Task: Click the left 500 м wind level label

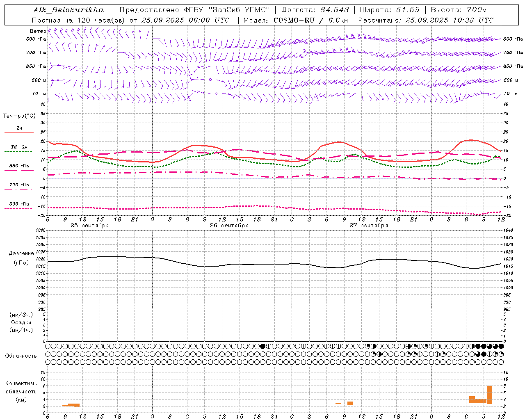Action: (39, 80)
